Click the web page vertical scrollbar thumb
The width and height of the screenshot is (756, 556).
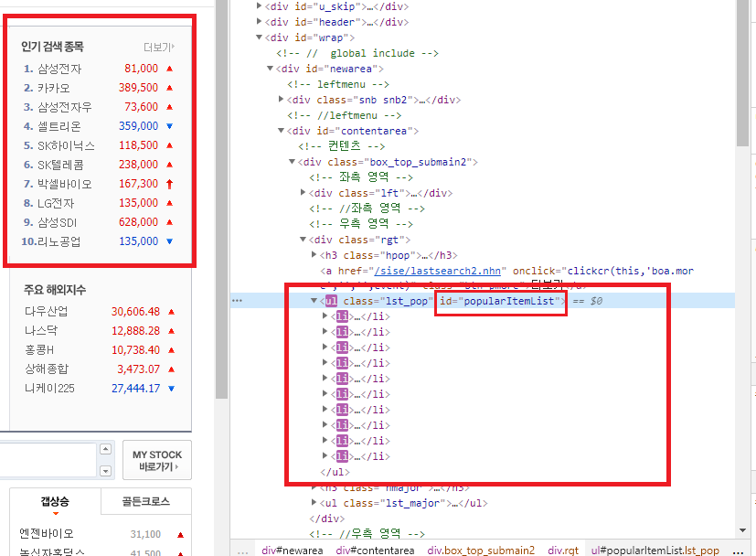point(221,199)
